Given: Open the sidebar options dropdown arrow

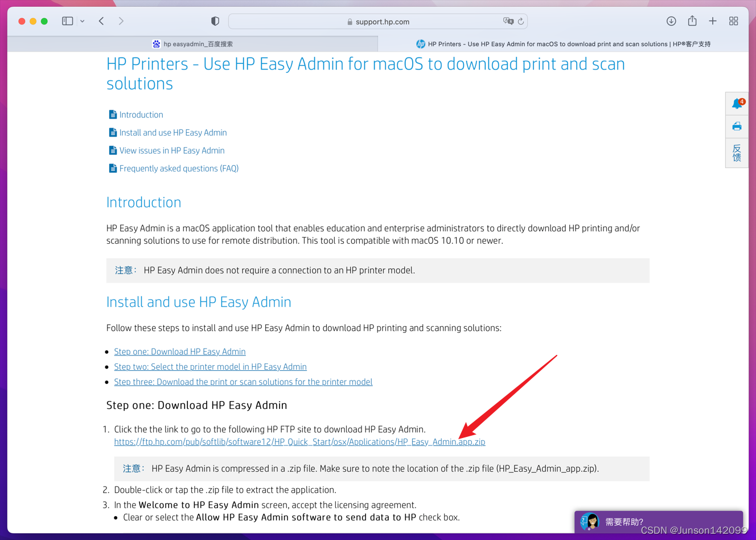Looking at the screenshot, I should pyautogui.click(x=83, y=21).
